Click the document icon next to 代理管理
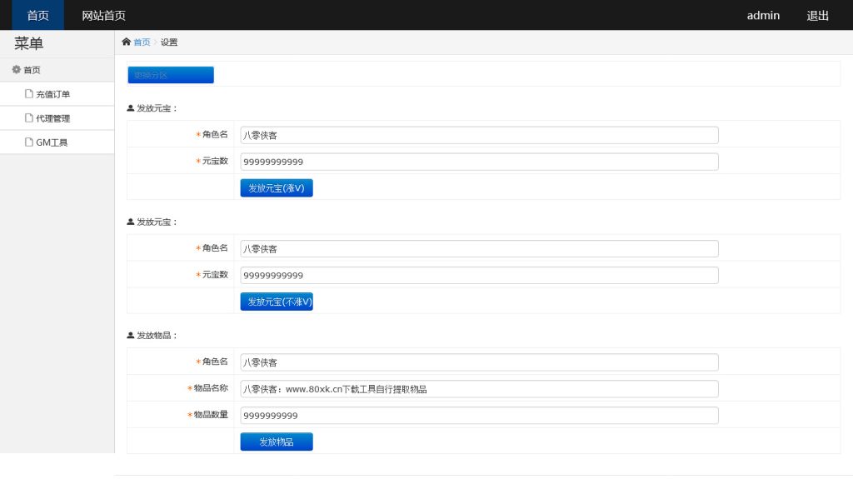853x504 pixels. (29, 118)
